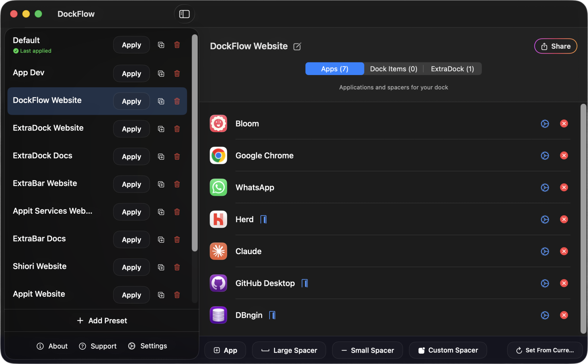Remove Claude from the preset
The image size is (588, 364).
pyautogui.click(x=564, y=251)
